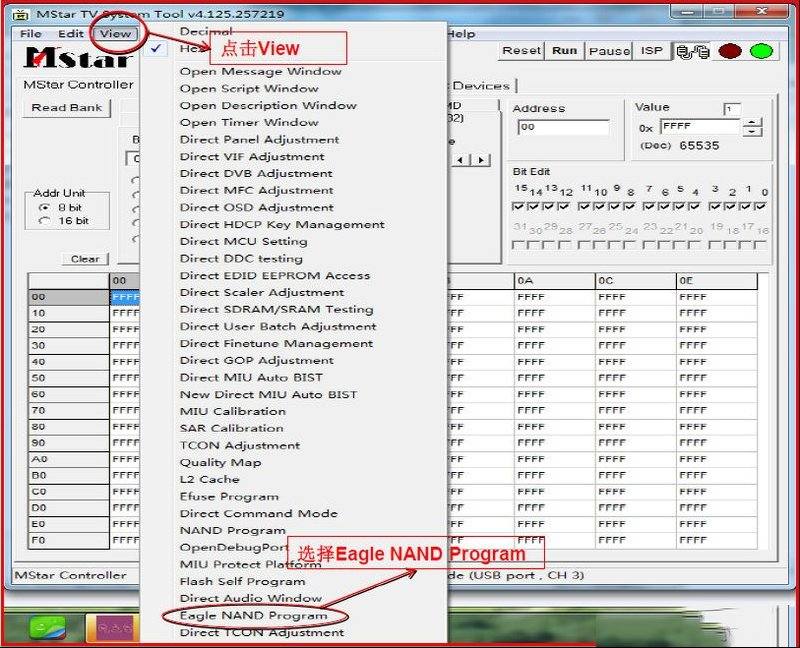
Task: Toggle bit 3 checkbox in Bit Edit
Action: click(x=715, y=207)
